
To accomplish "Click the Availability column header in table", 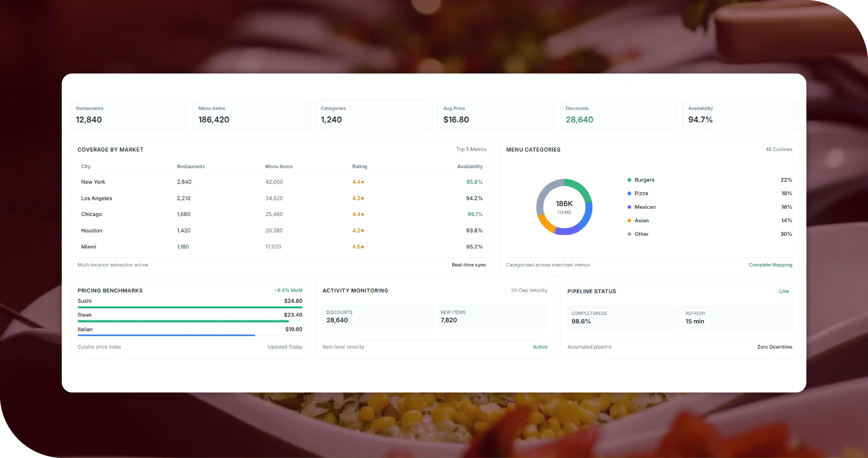I will point(470,166).
